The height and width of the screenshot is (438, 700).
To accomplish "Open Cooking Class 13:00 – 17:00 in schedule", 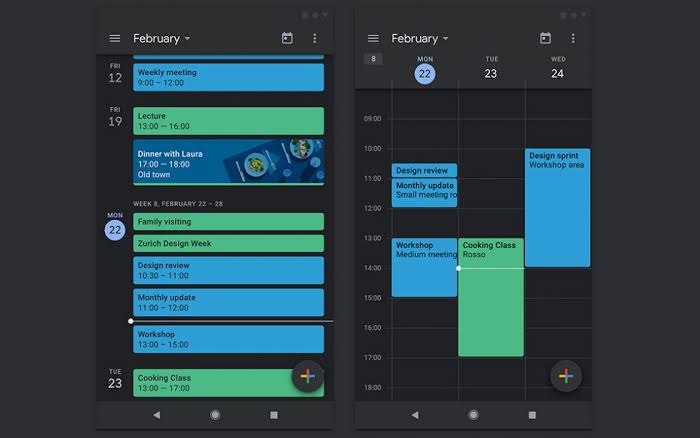I will pos(229,383).
